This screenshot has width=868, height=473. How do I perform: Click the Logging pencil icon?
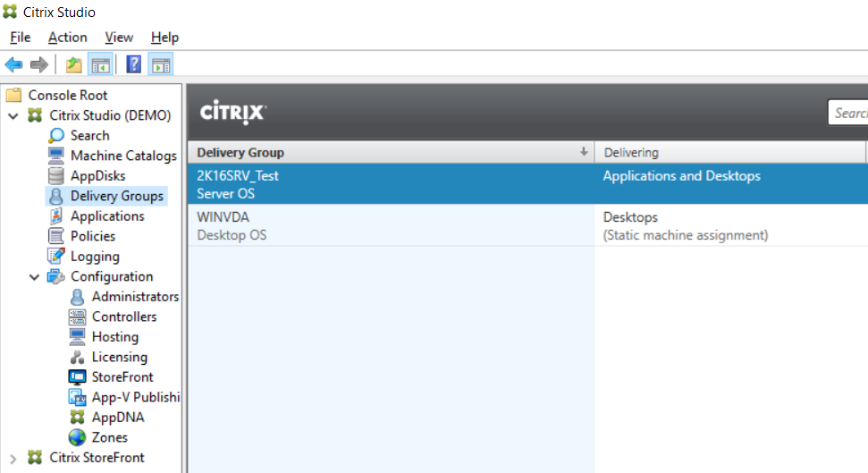click(56, 256)
